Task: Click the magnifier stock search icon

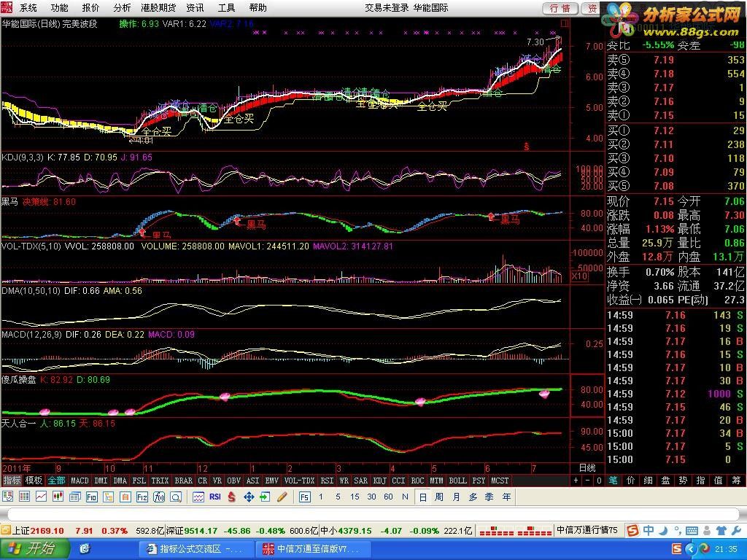Action: click(175, 497)
